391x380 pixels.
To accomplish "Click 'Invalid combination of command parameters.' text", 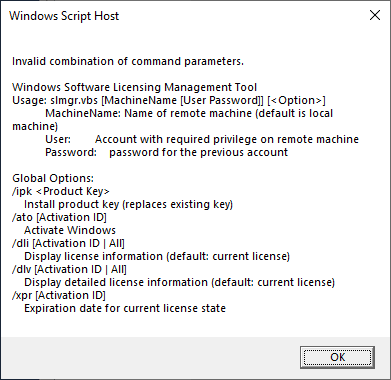I will click(x=128, y=61).
